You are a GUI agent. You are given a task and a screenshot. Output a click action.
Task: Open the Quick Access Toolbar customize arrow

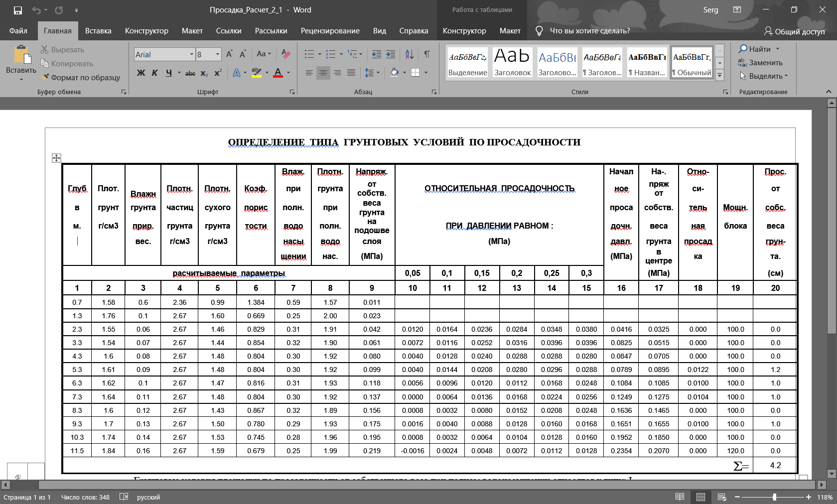point(76,10)
